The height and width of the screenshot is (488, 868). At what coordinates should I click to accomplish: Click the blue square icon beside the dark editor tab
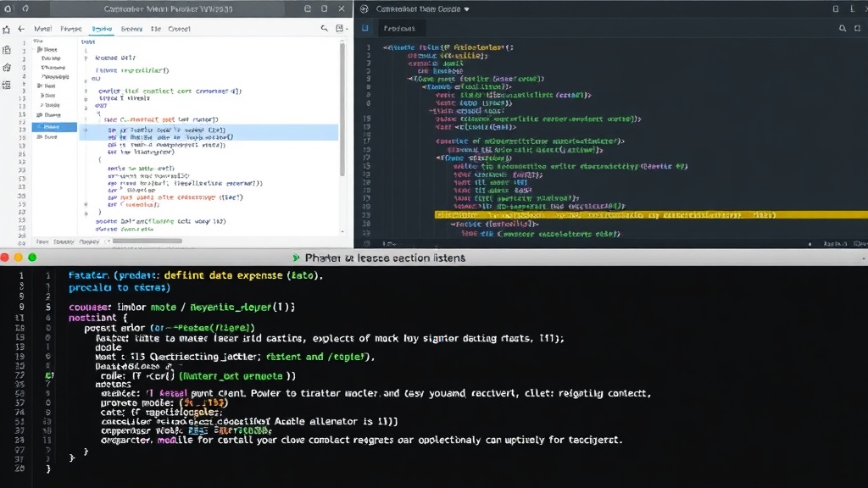click(365, 28)
